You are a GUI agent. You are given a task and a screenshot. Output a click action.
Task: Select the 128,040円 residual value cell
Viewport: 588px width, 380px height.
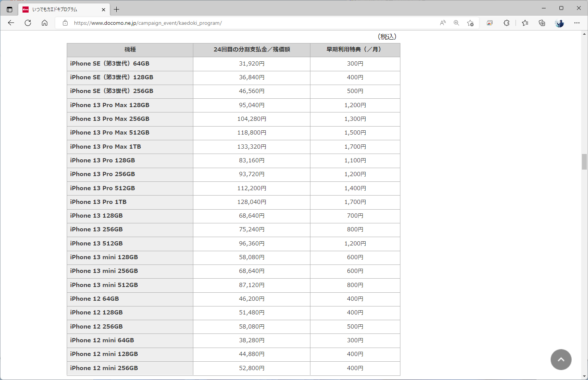tap(252, 202)
